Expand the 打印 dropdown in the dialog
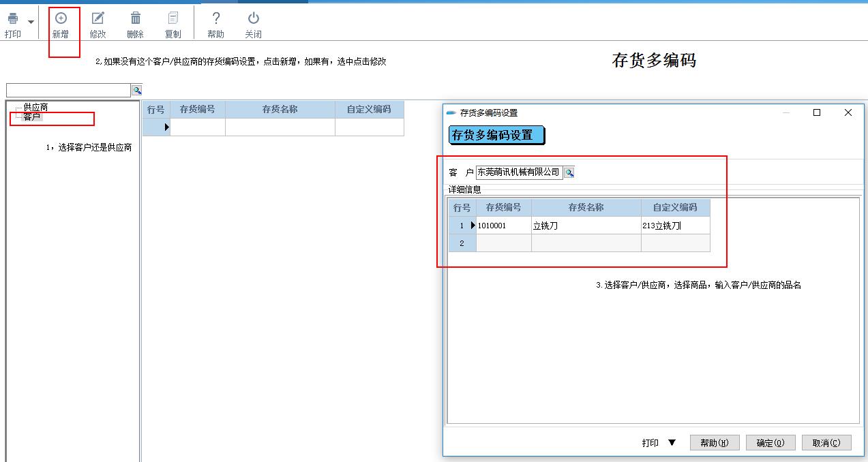This screenshot has width=868, height=462. pyautogui.click(x=672, y=443)
